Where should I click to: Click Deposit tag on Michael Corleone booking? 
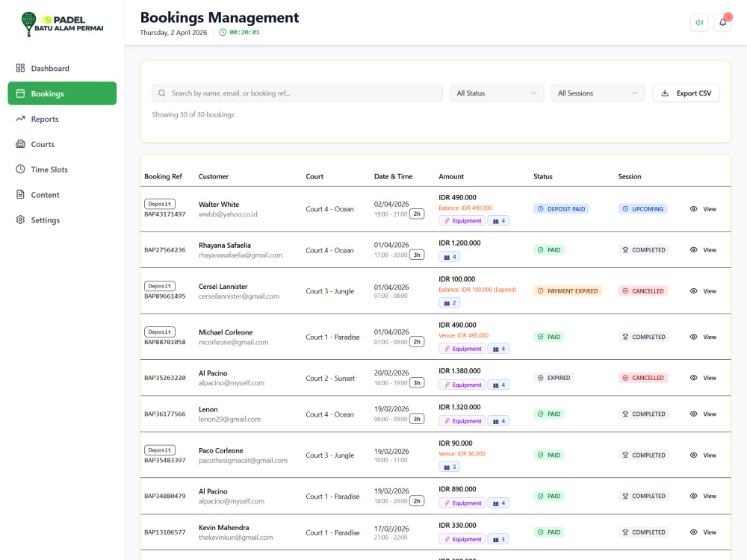160,332
